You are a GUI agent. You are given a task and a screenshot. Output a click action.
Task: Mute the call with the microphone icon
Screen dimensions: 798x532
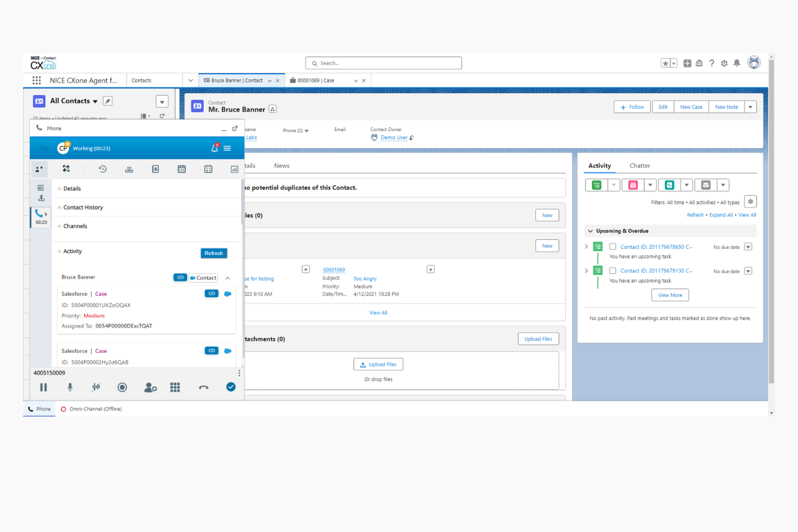(x=70, y=387)
